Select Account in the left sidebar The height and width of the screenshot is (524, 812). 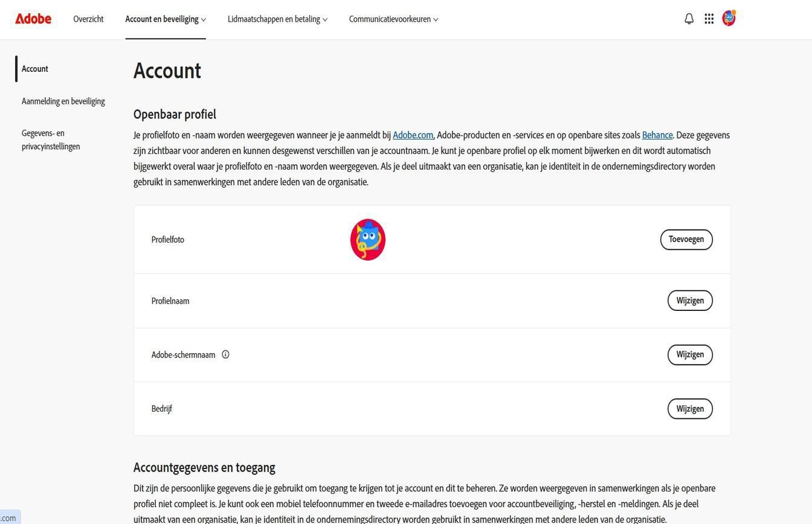[34, 68]
